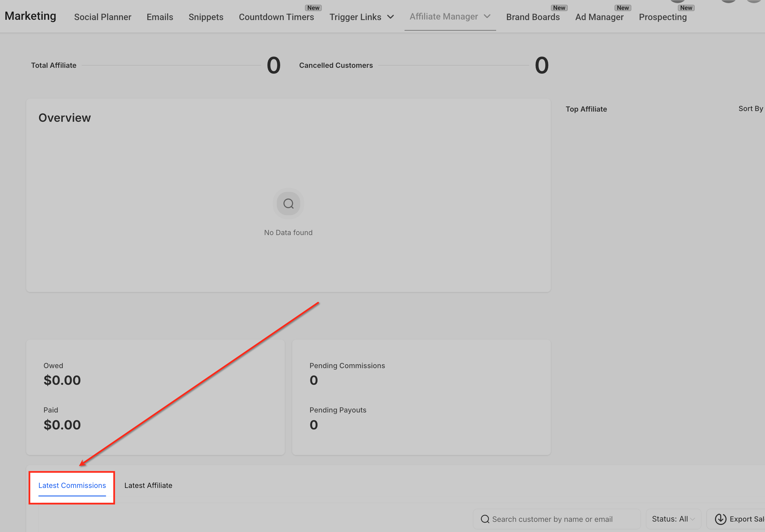Click the No Data found search icon
Image resolution: width=765 pixels, height=532 pixels.
(x=288, y=203)
